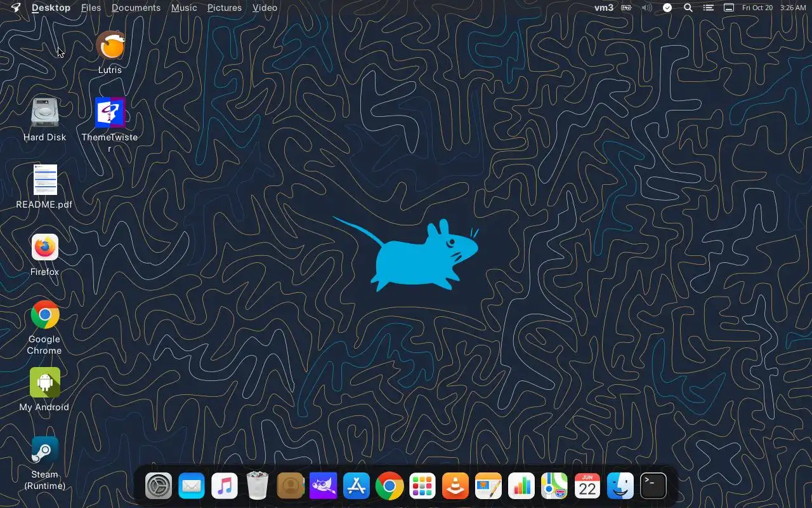812x508 pixels.
Task: Launch Steam (Runtime) from the desktop
Action: click(x=44, y=450)
